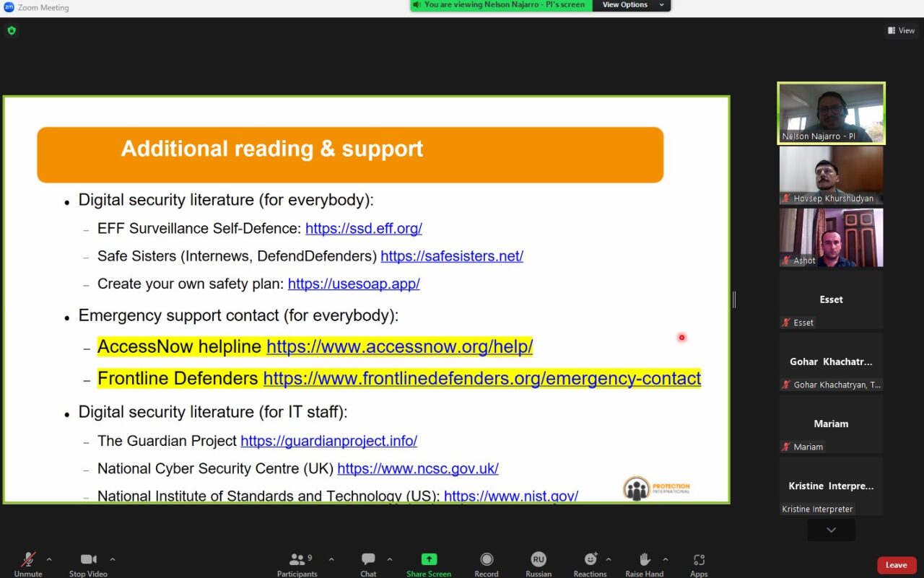
Task: Open Russian interpretation language icon
Action: coord(539,560)
